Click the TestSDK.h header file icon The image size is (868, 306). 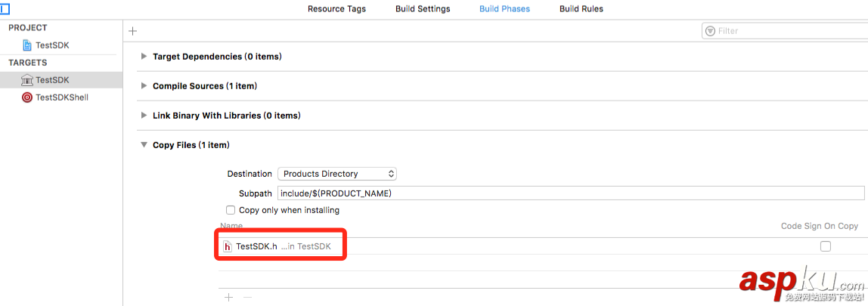pyautogui.click(x=227, y=246)
